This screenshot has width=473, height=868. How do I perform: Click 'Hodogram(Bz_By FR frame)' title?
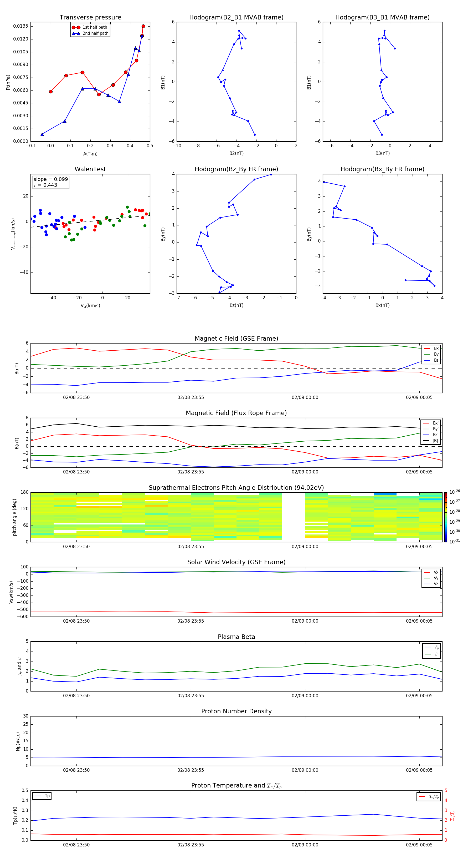(236, 169)
